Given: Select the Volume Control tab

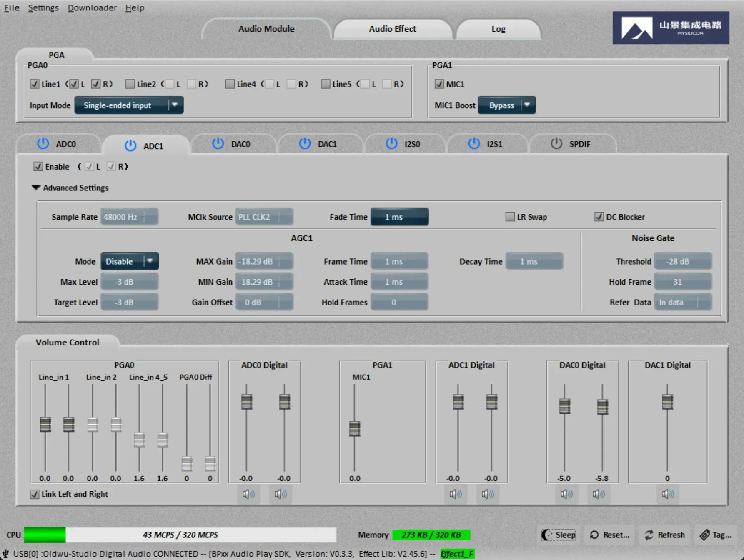Looking at the screenshot, I should click(68, 342).
